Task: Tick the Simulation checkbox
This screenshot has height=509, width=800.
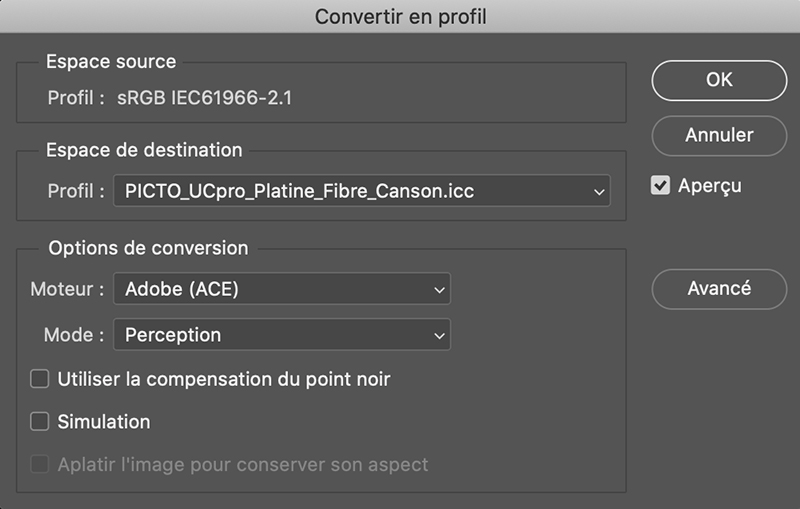Action: point(40,422)
